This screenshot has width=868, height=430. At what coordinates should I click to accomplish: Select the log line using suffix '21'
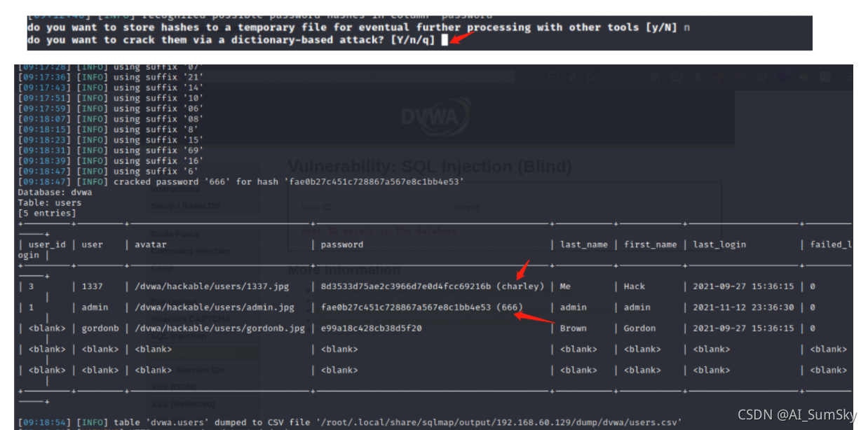tap(111, 77)
